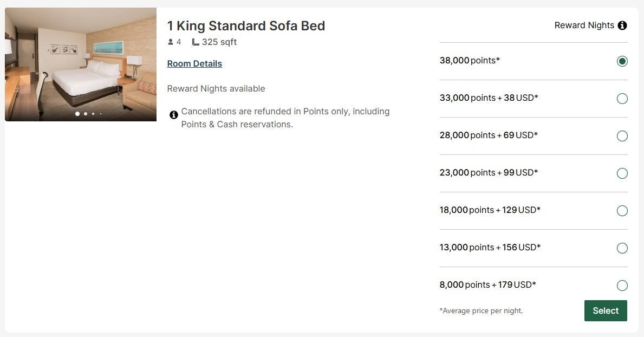Click the 1 King Standard Sofa Bed title

click(246, 25)
